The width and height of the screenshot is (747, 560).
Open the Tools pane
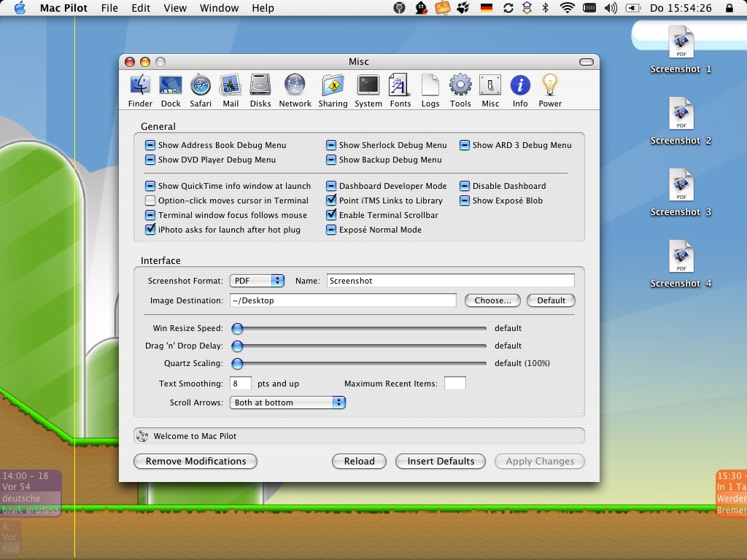(x=460, y=90)
